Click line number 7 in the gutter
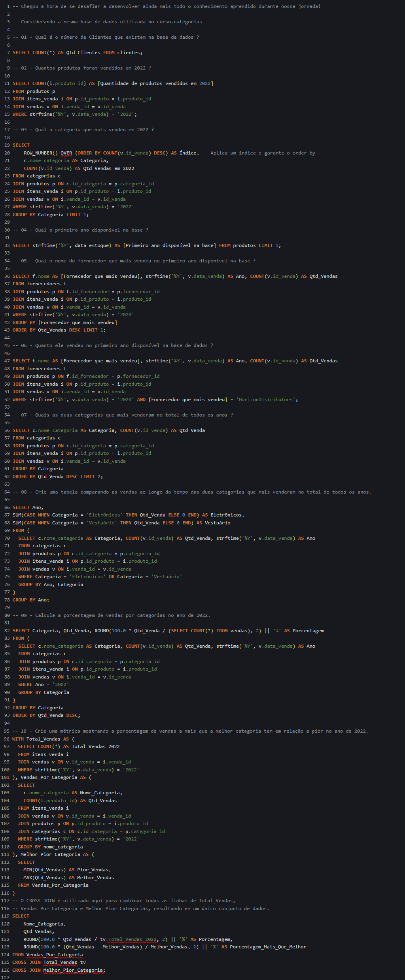 [8, 53]
